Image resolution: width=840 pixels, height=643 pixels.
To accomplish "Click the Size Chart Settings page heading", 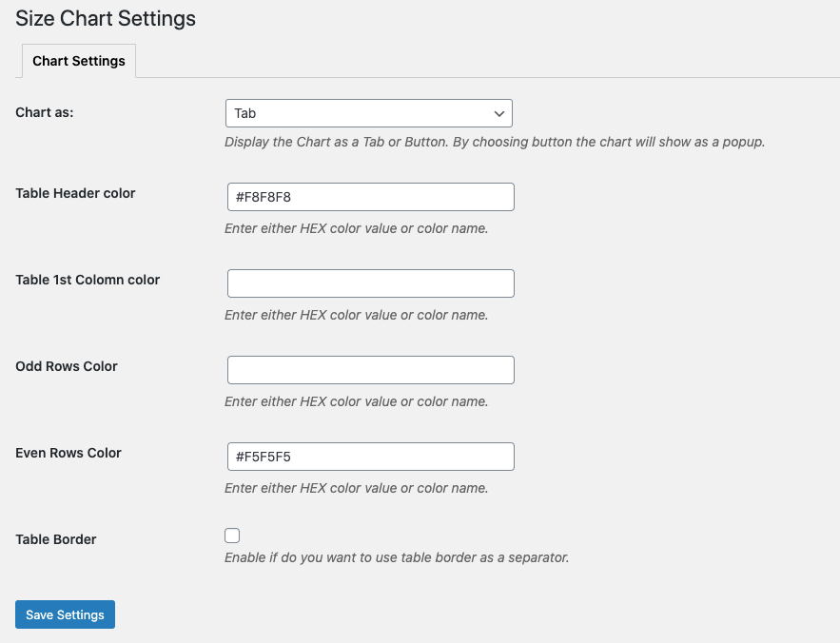I will coord(106,19).
